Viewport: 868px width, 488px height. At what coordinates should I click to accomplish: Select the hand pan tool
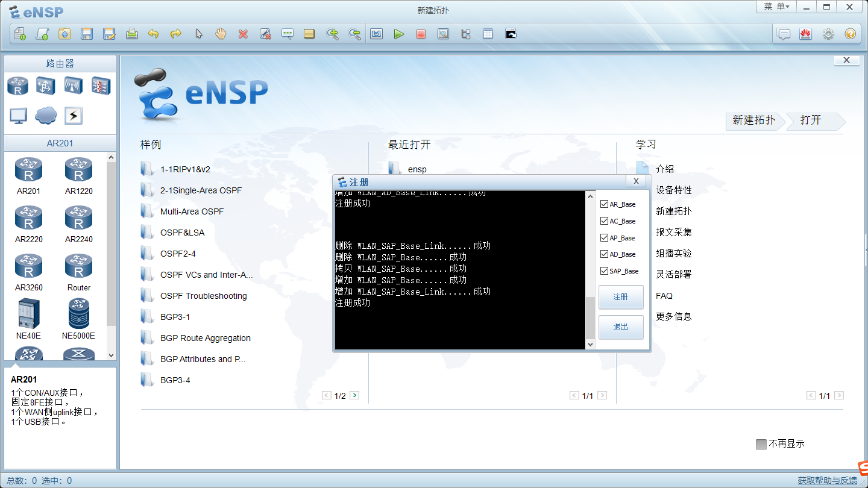click(221, 34)
